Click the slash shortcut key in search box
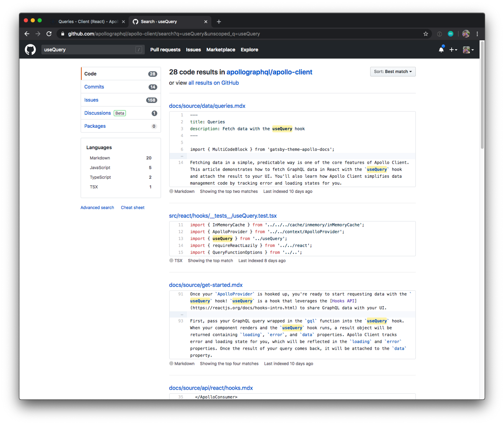504x425 pixels. 139,50
